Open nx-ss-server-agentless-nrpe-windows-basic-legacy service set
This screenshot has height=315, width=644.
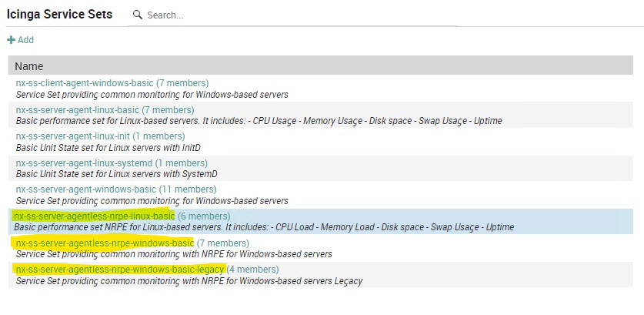click(x=147, y=270)
